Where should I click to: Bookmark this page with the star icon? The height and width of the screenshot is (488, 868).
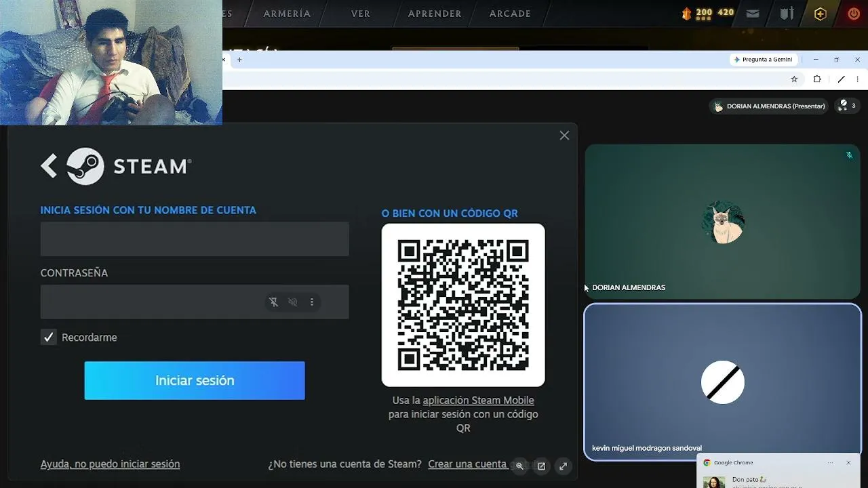794,79
